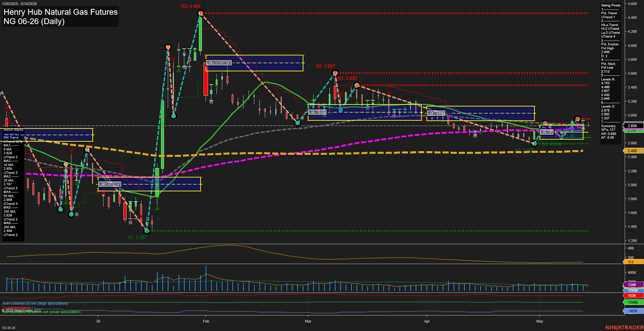The image size is (644, 331).
Task: Click the 20 MA: entry in Bench Marks
Action: coord(9,181)
